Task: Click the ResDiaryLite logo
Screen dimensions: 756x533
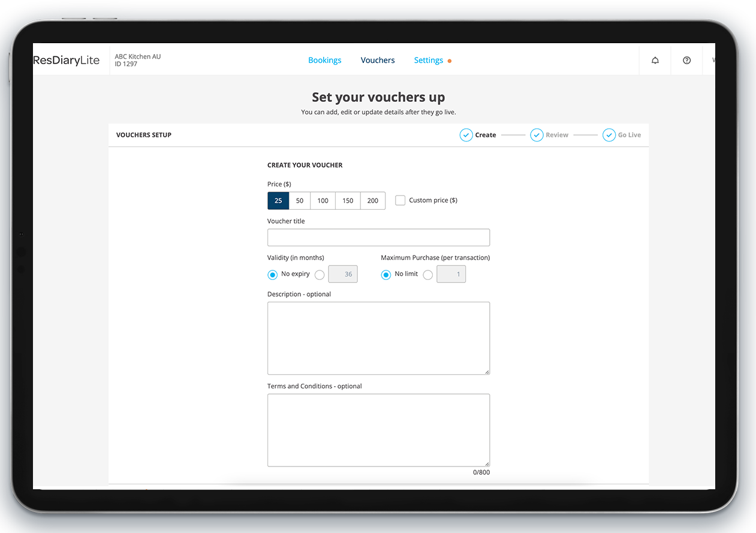Action: click(x=67, y=61)
